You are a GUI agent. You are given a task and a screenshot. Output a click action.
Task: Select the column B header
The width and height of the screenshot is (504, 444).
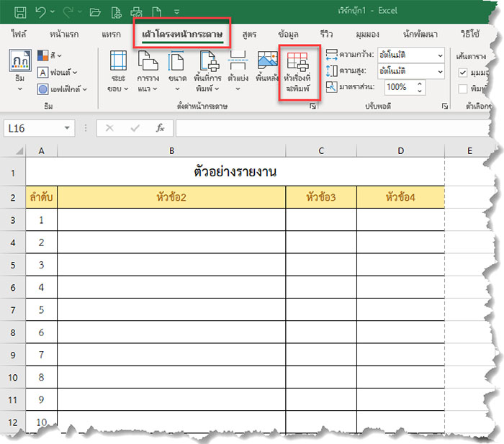tap(171, 150)
